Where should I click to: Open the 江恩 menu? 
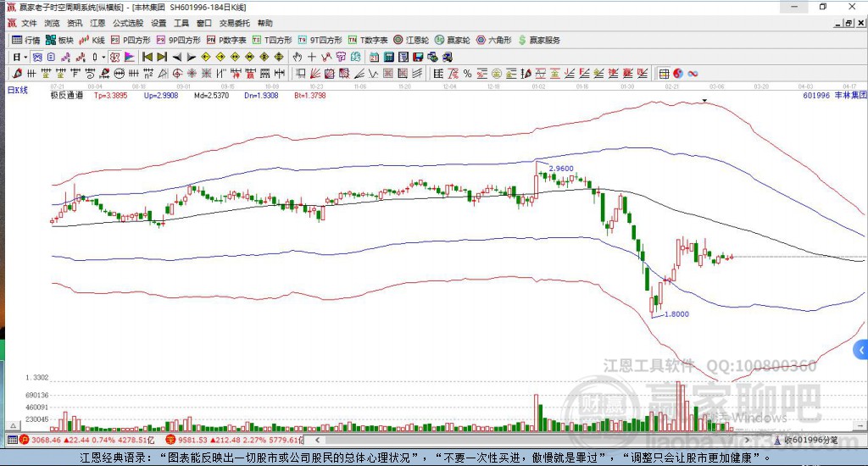(98, 23)
